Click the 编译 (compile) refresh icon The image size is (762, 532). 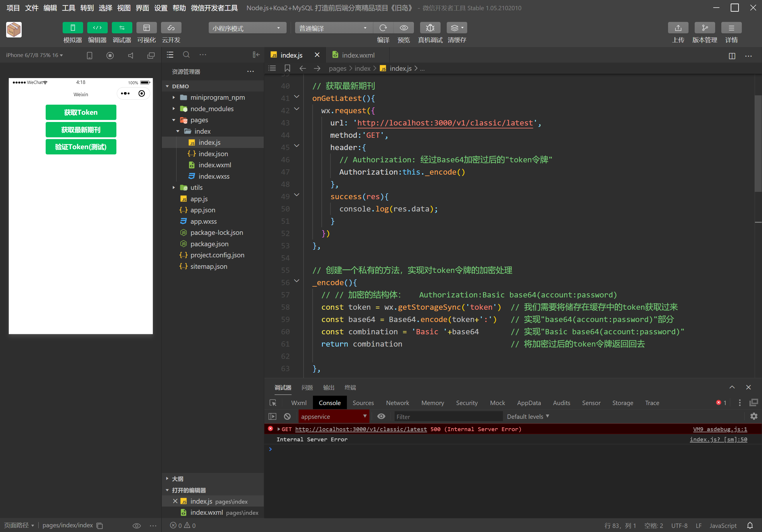coord(383,28)
